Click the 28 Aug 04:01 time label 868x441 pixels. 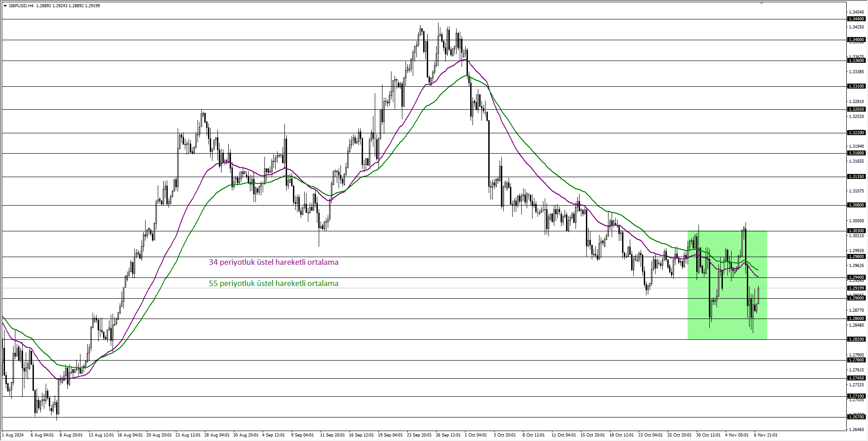[217, 435]
